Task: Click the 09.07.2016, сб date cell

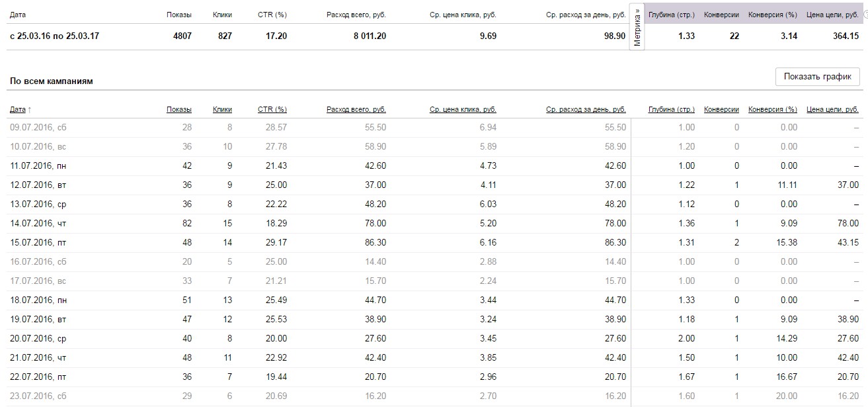Action: (x=38, y=127)
